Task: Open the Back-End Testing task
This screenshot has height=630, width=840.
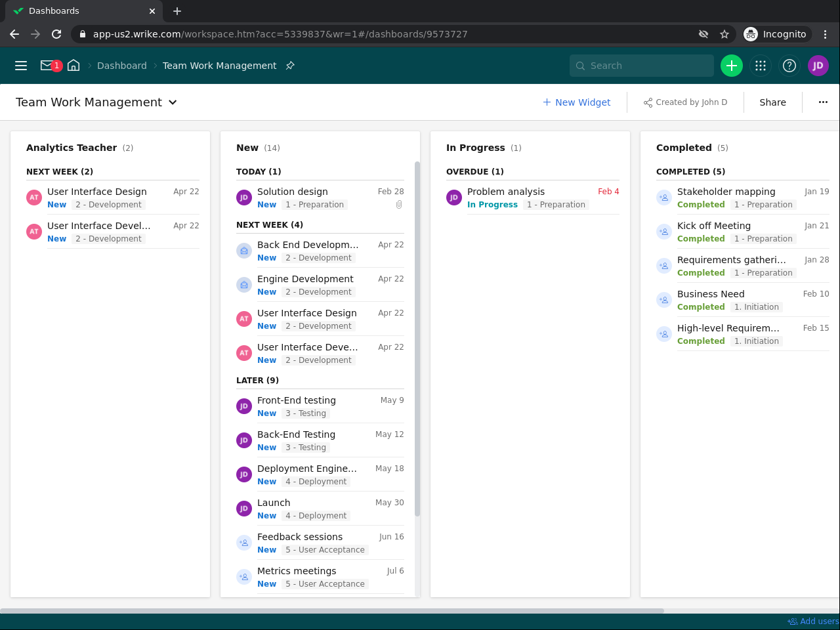Action: coord(296,434)
